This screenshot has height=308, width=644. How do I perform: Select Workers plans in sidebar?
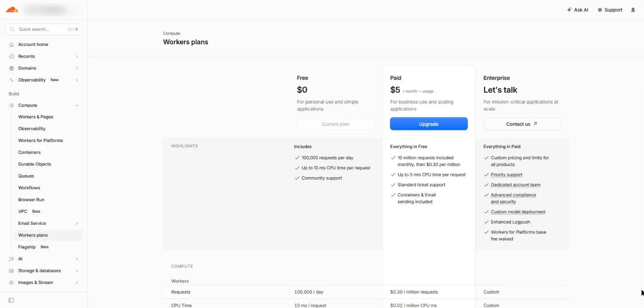coord(48,235)
